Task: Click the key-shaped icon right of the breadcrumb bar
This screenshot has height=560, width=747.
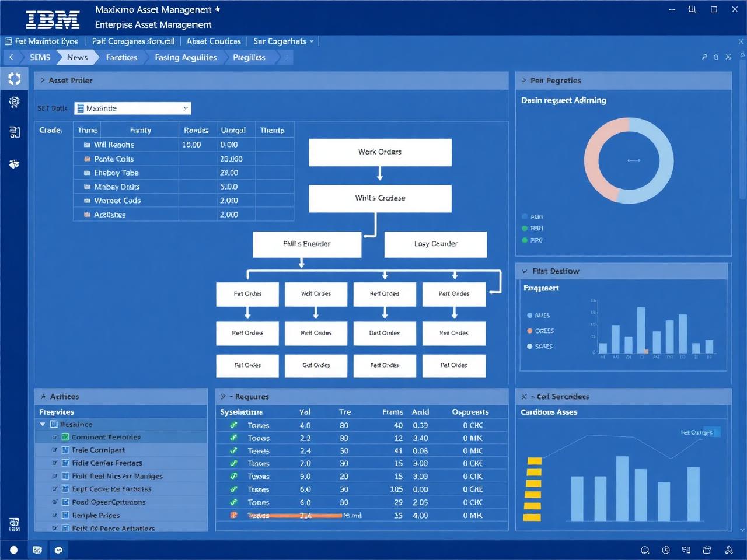Action: (704, 57)
